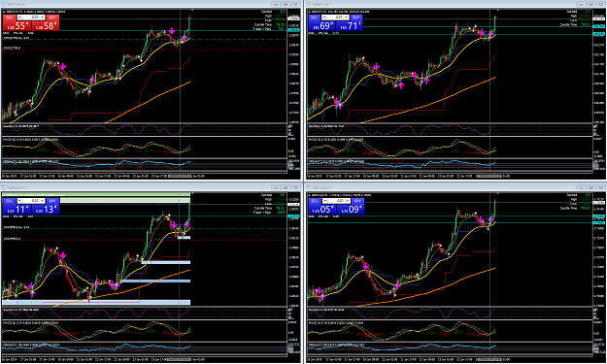Collapse one-click trading panel arrow in GBPCAD chart
Viewport: 607px width, 364px height.
309,195
